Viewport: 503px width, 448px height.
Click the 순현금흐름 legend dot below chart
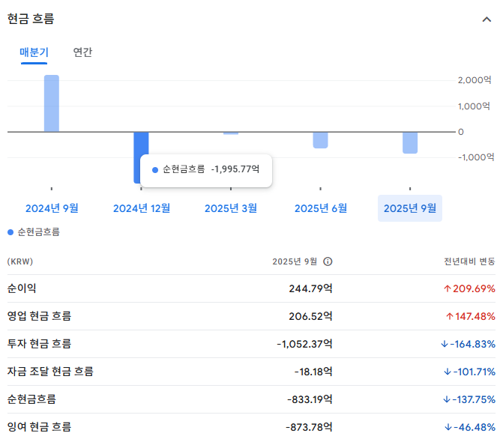[10, 232]
